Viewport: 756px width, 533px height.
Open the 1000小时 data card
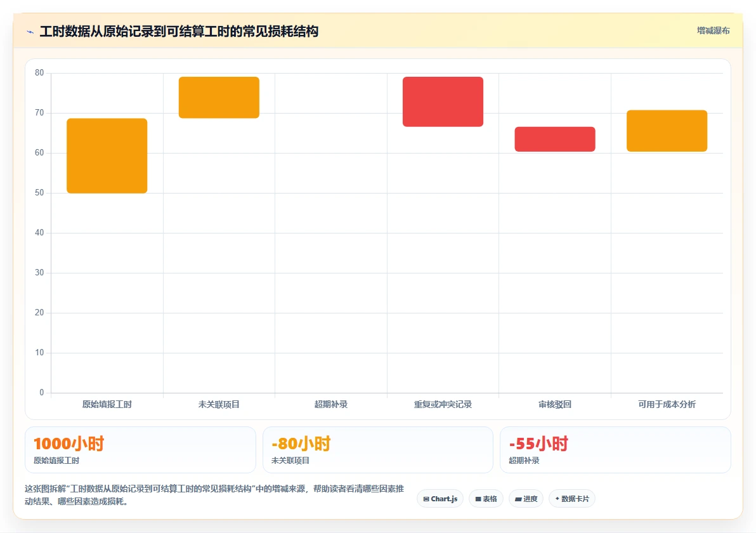(x=140, y=449)
